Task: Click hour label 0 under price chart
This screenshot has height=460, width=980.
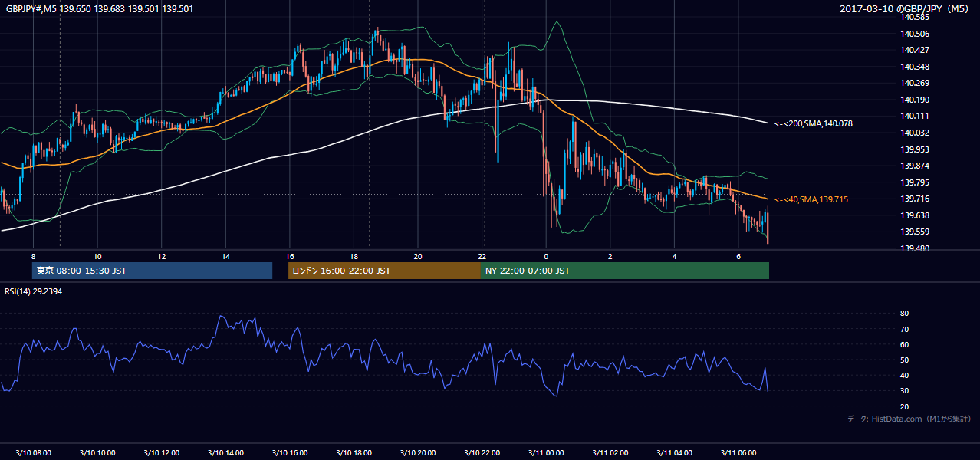Action: coord(546,256)
